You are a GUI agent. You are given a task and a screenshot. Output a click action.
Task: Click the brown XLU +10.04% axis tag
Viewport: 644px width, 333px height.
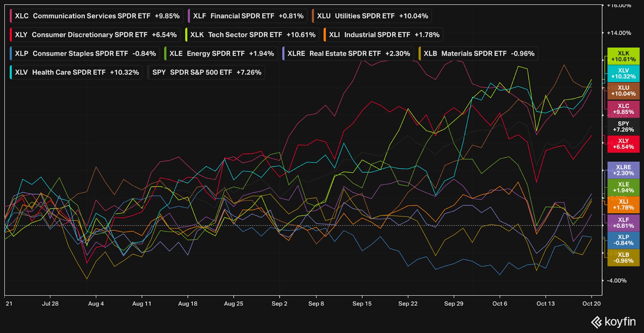click(623, 91)
